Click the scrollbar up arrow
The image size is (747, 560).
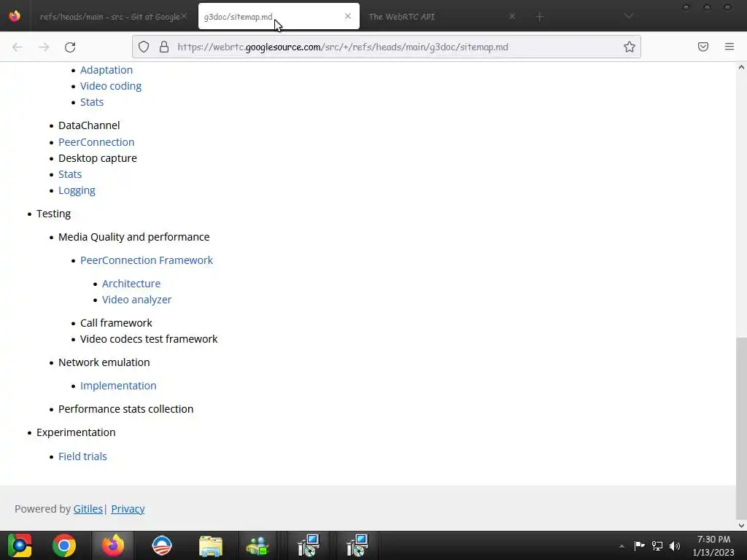741,67
